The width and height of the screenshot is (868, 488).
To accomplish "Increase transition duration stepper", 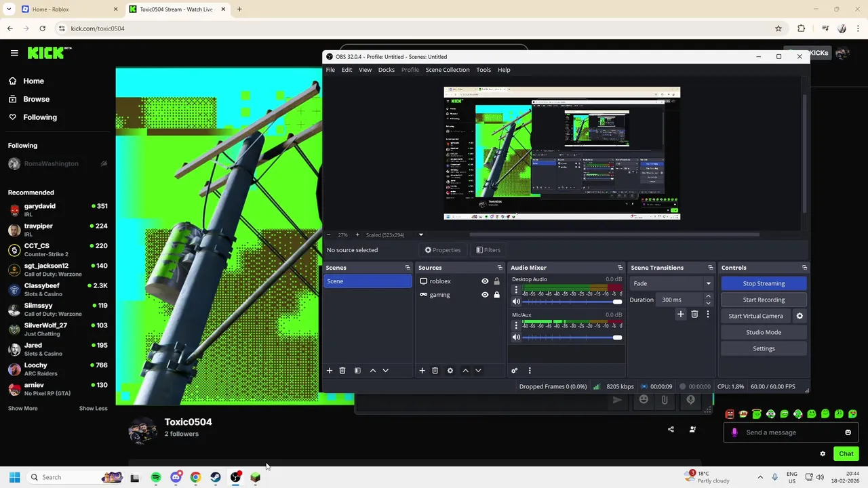I will point(708,296).
